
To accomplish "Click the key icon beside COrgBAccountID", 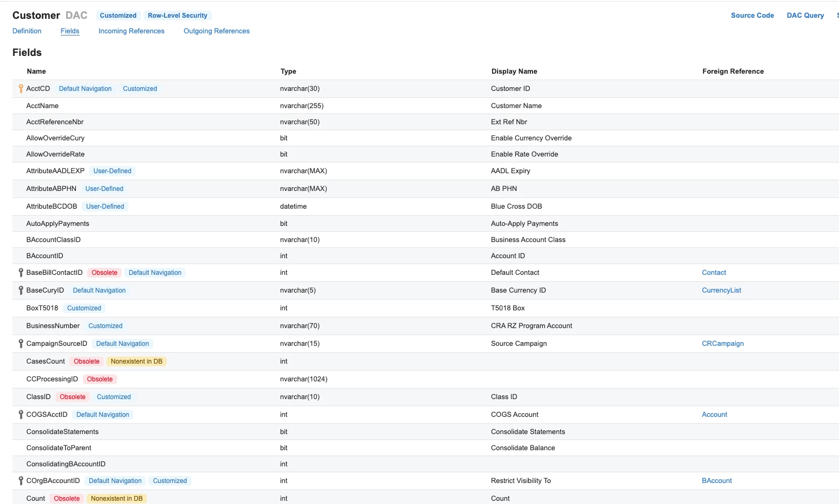I will [21, 481].
